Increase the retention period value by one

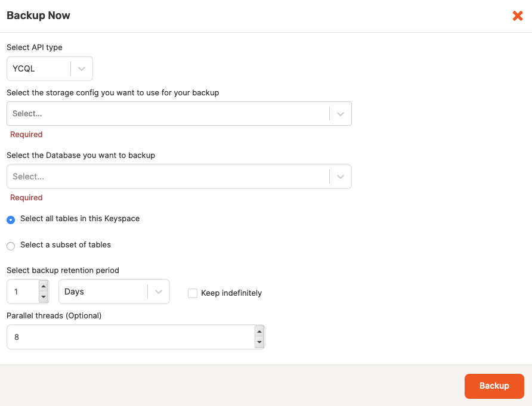click(43, 287)
